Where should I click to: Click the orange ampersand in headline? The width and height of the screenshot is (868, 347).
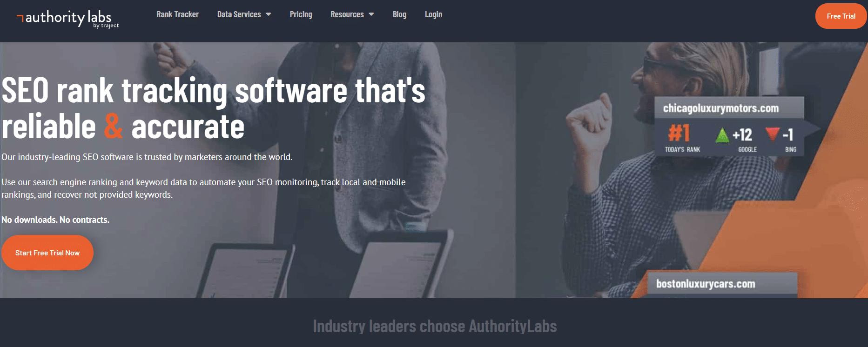coord(114,127)
